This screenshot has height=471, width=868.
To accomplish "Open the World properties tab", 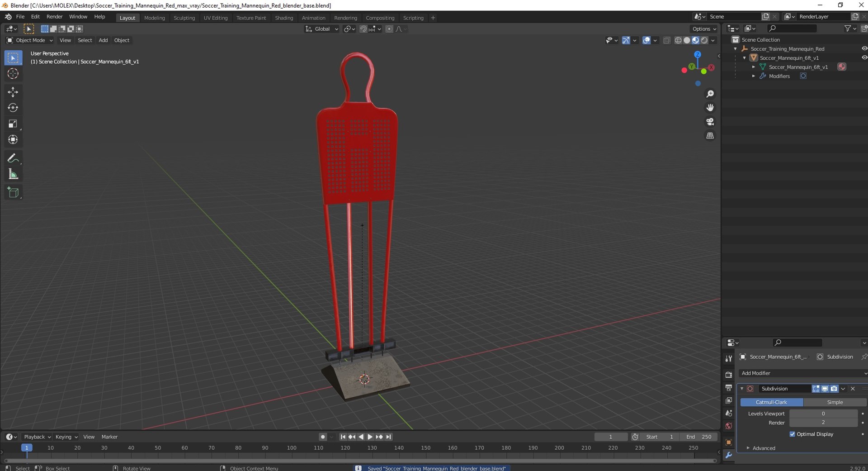I will [728, 426].
